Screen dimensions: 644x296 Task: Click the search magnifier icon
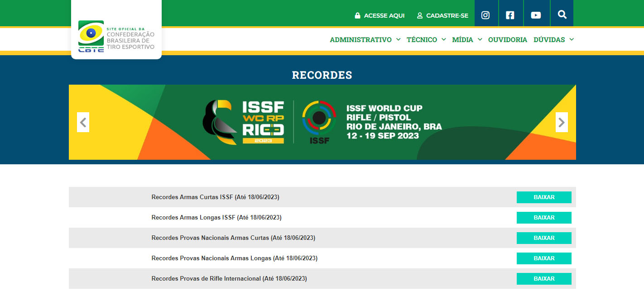point(562,14)
